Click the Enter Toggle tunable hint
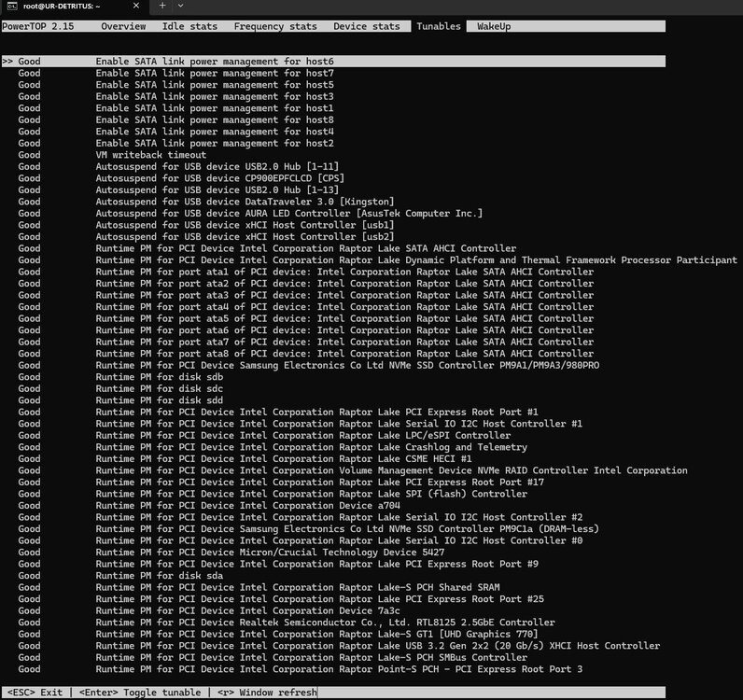Image resolution: width=743 pixels, height=700 pixels. pos(140,693)
